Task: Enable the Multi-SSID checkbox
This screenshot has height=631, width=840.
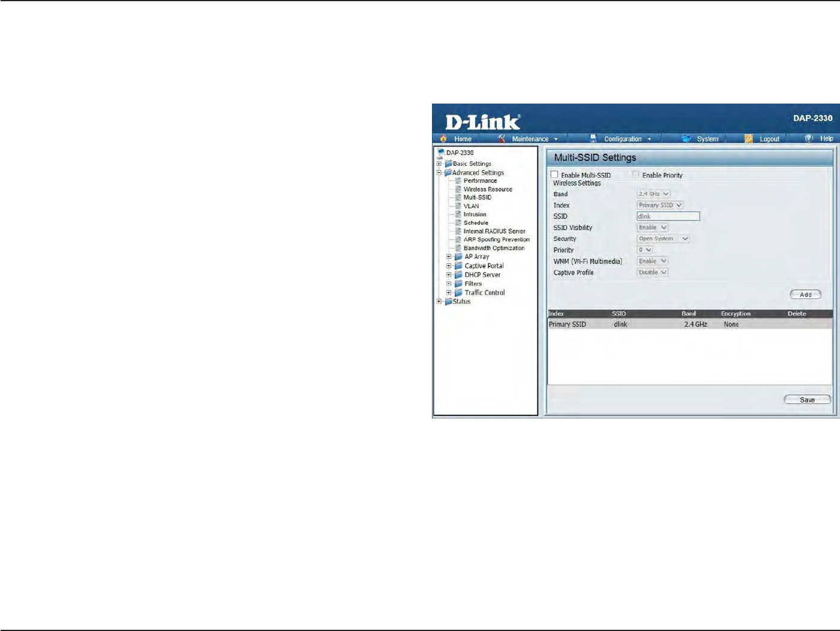Action: [554, 175]
